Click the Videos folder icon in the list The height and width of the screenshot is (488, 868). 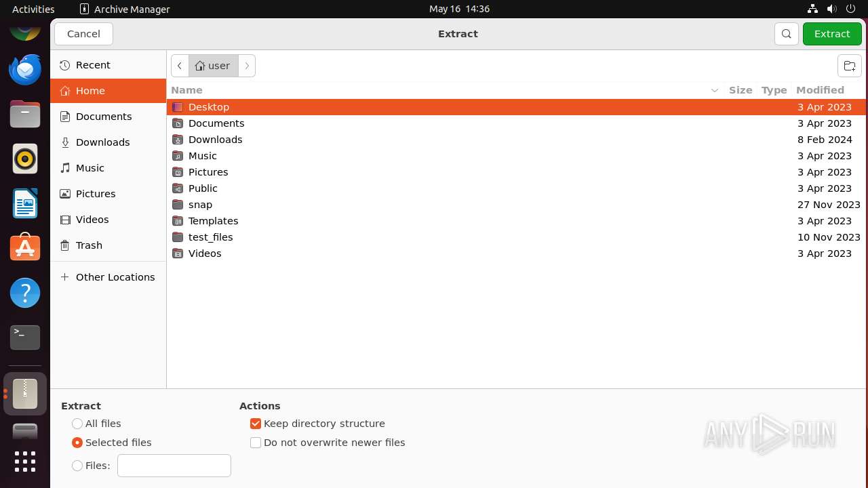[178, 253]
